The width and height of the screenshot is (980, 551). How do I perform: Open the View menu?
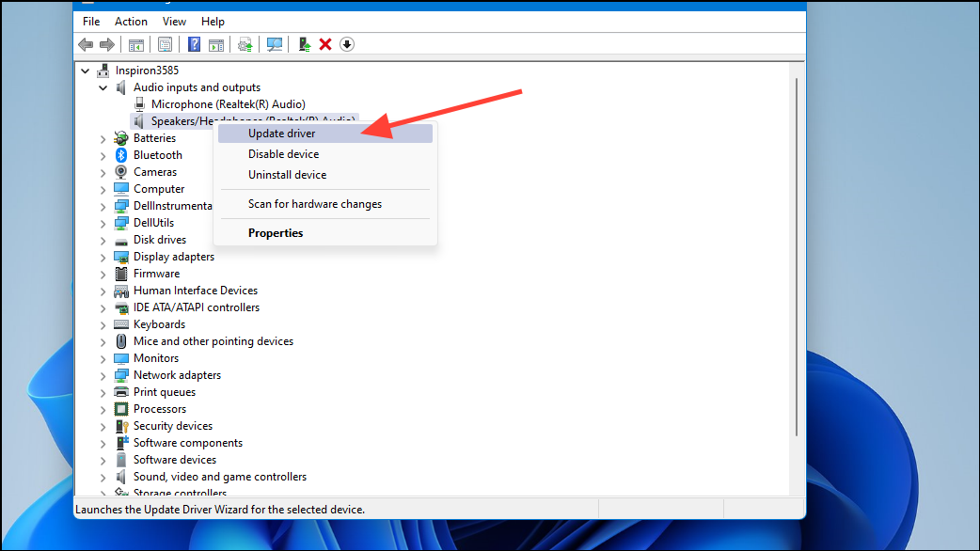174,22
